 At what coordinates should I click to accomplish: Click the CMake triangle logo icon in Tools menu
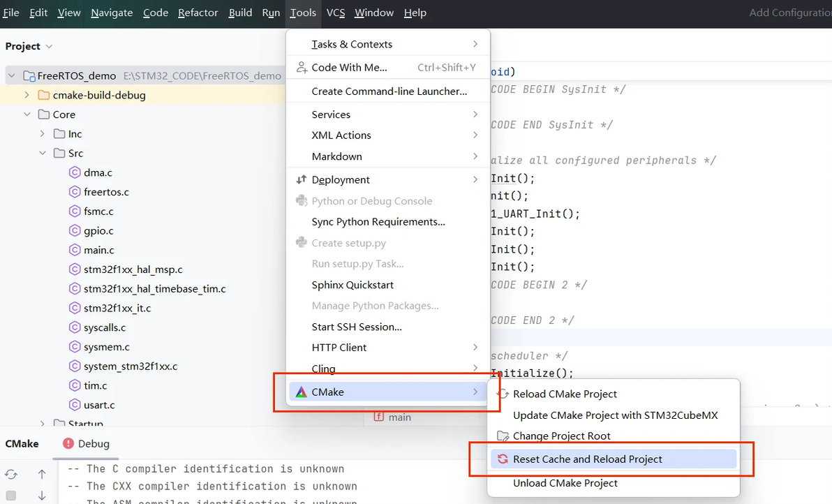301,392
